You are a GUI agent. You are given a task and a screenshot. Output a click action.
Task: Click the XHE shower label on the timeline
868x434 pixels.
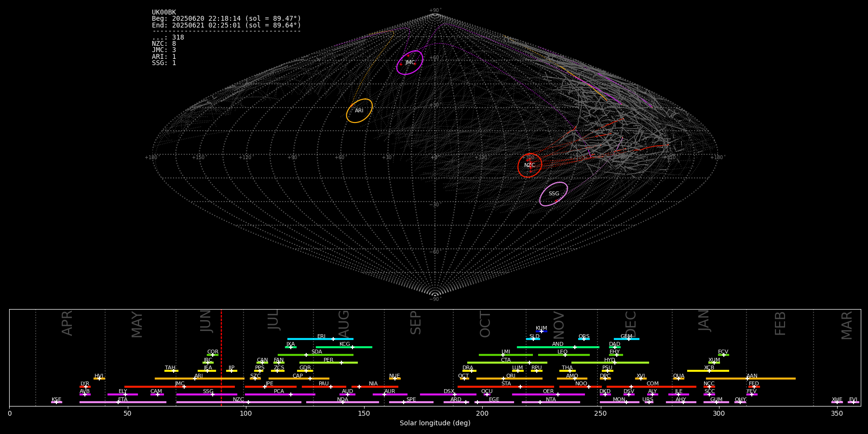pos(837,400)
